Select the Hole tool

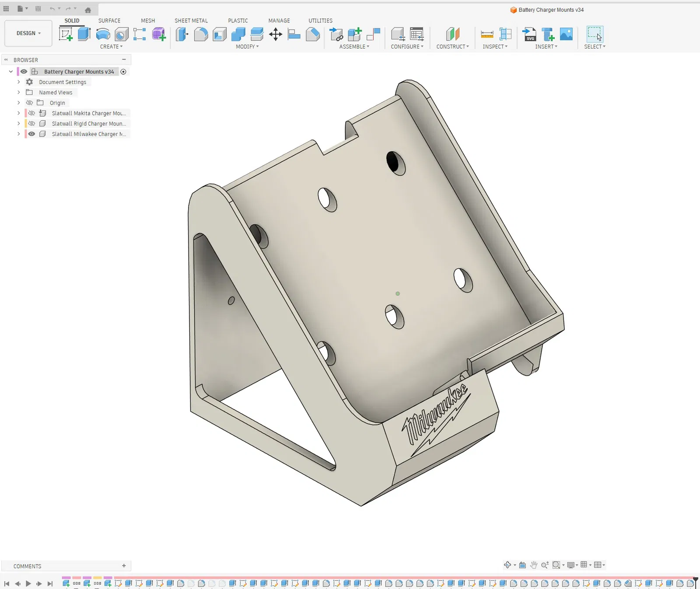pyautogui.click(x=122, y=34)
